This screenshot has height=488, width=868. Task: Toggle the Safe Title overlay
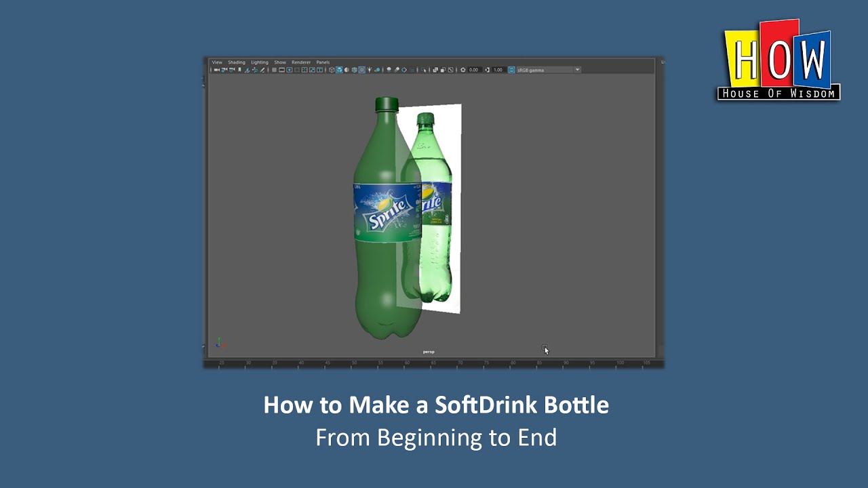coord(319,70)
